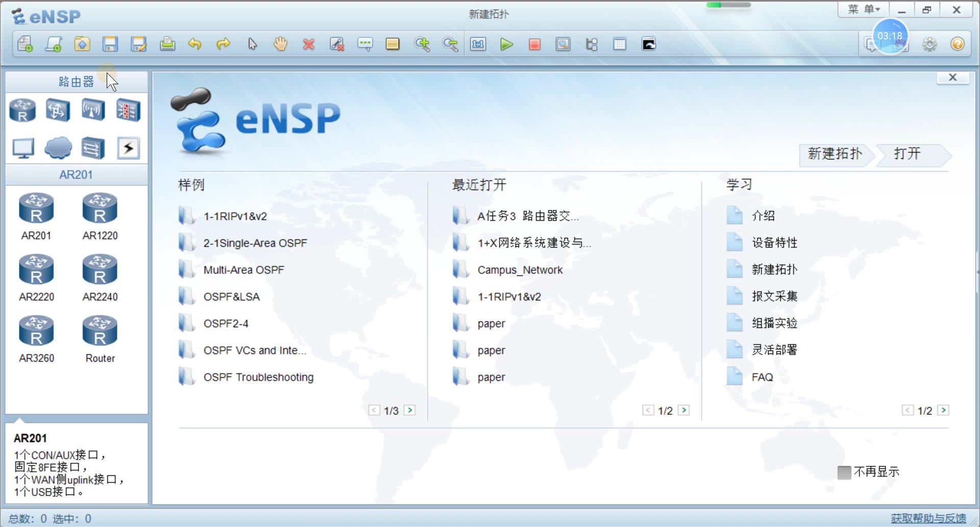Toggle the grid display icon
980x527 pixels.
point(620,44)
